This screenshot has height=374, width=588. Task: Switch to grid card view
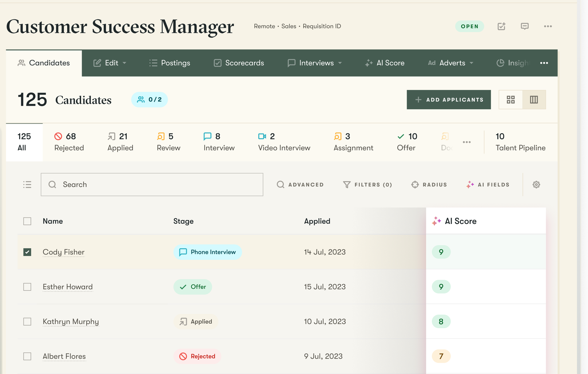(x=511, y=99)
